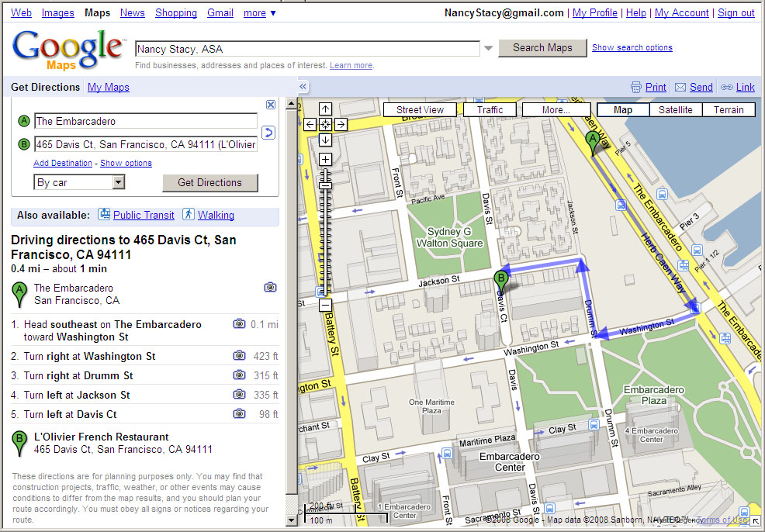The image size is (765, 532).
Task: Open Shopping in top navigation
Action: [x=176, y=13]
